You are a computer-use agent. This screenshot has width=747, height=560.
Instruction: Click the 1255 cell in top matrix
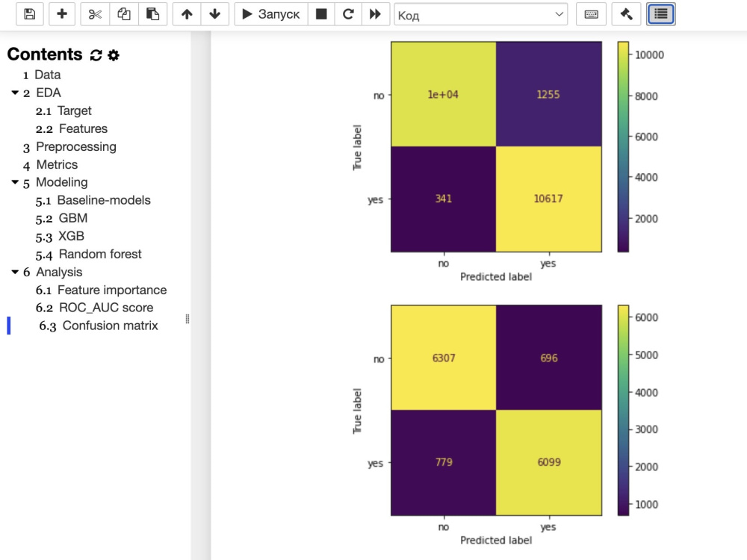point(548,94)
